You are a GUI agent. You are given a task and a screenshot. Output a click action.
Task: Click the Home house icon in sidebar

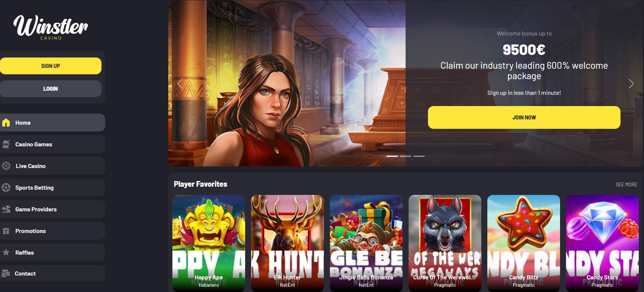point(6,122)
